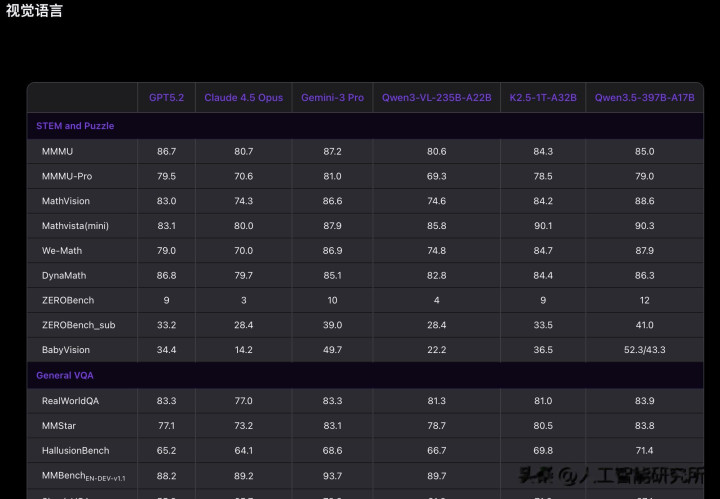Click the ZEROBench_sub row label
The image size is (720, 499).
pos(79,325)
